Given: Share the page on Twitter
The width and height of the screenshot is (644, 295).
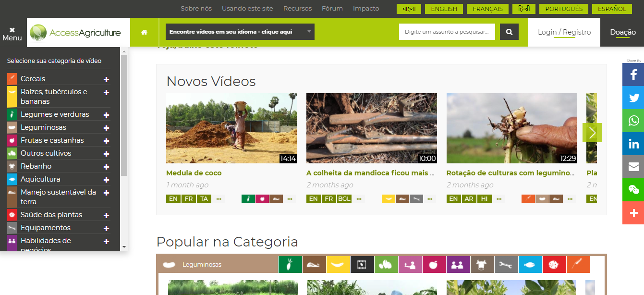Looking at the screenshot, I should coord(633,98).
